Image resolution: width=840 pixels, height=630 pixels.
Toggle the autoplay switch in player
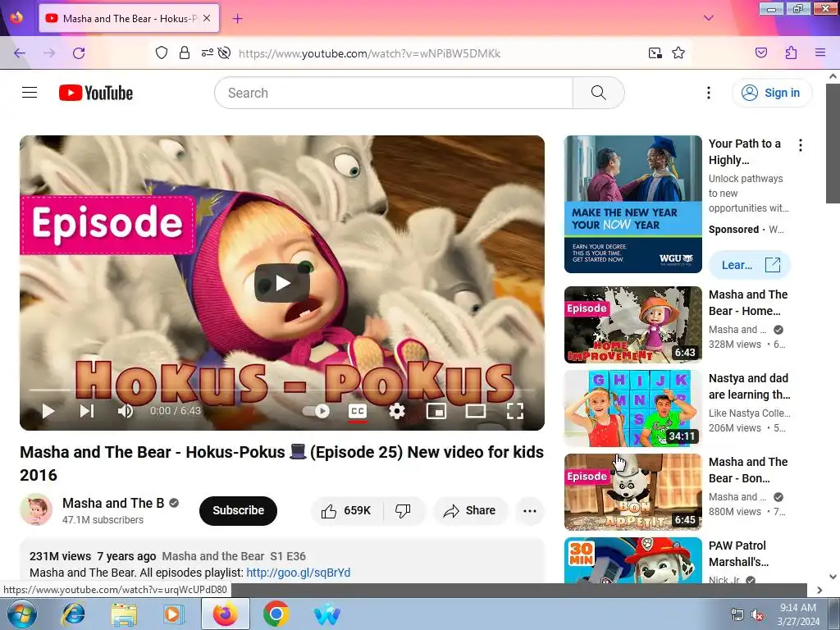coord(316,411)
